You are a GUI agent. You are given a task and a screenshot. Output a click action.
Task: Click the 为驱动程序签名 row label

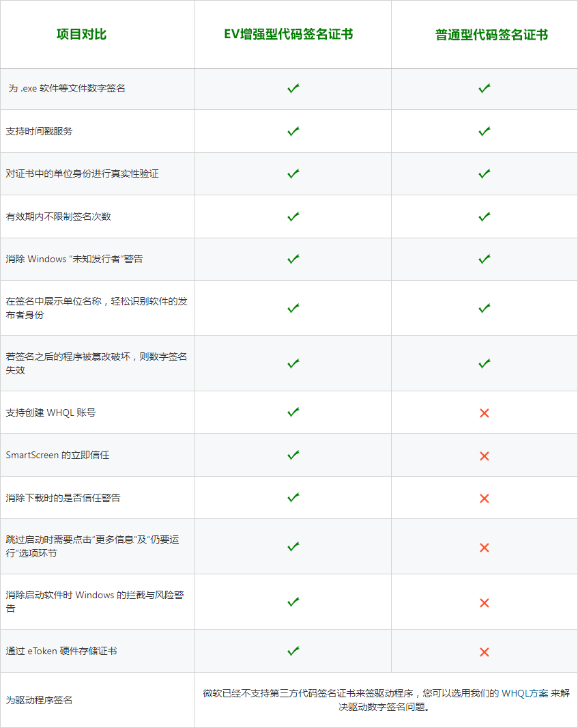click(x=39, y=700)
